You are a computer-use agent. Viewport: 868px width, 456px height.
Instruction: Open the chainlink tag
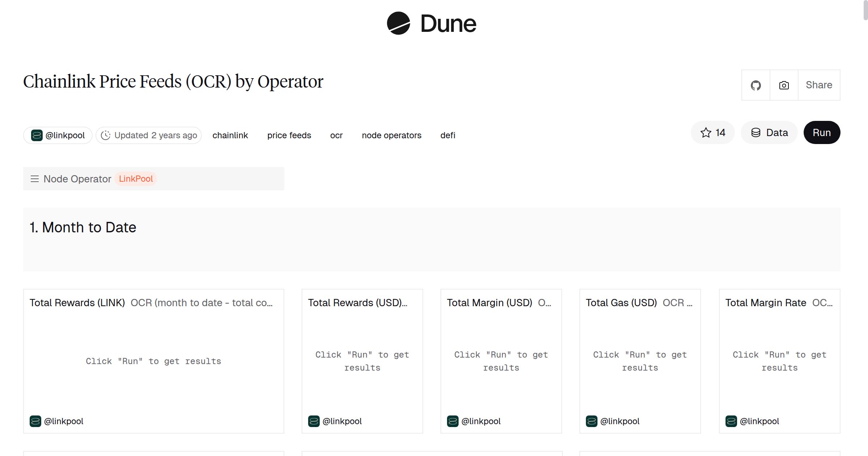[230, 135]
